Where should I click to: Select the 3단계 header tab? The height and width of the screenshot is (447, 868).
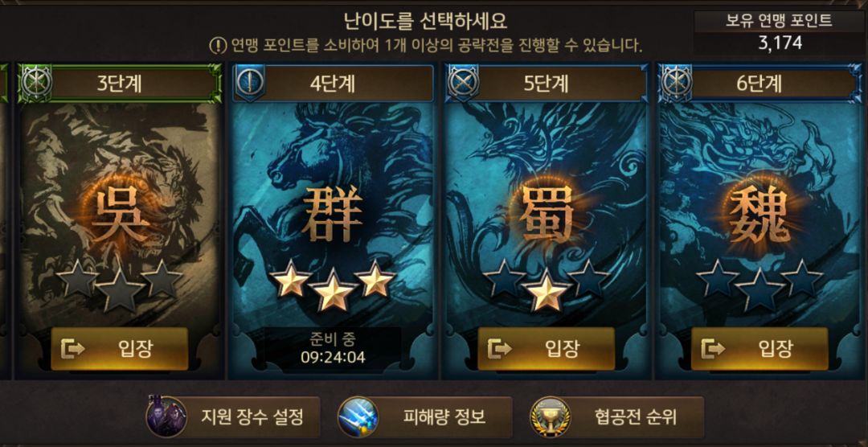(120, 83)
